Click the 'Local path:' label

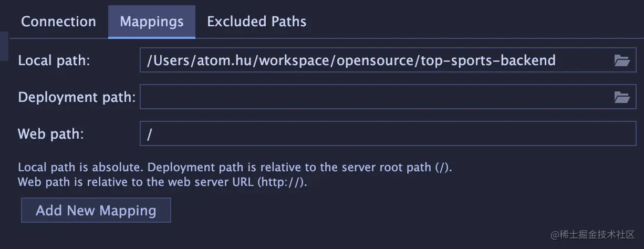click(54, 60)
